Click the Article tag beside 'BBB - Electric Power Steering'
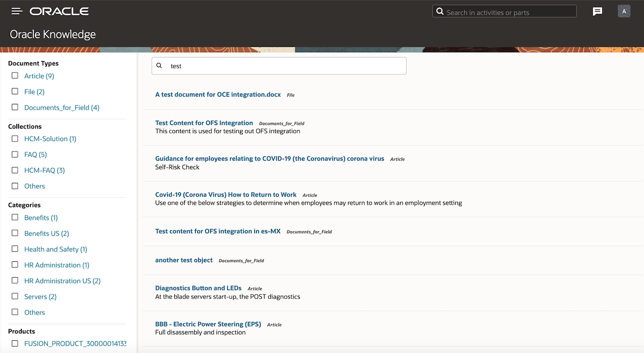This screenshot has width=644, height=353. [275, 325]
